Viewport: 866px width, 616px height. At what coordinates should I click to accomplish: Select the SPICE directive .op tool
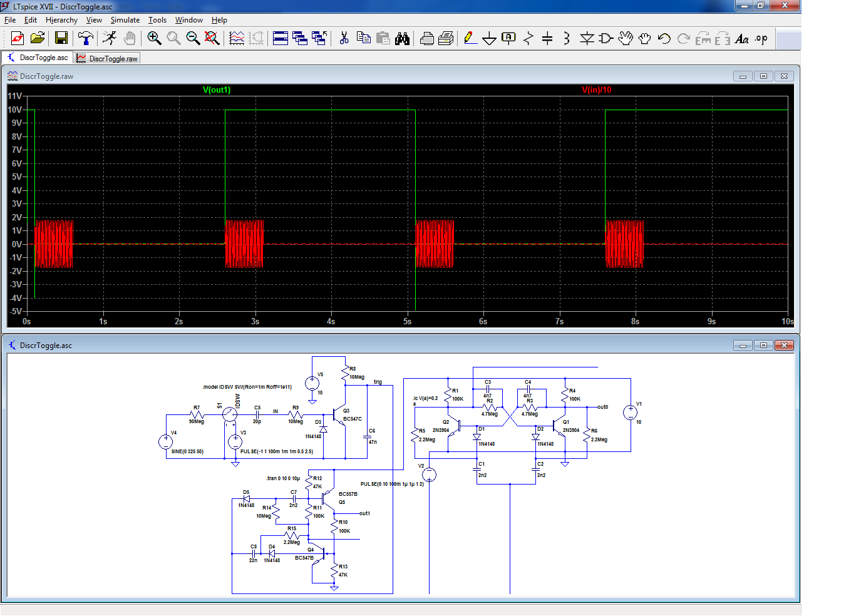761,38
